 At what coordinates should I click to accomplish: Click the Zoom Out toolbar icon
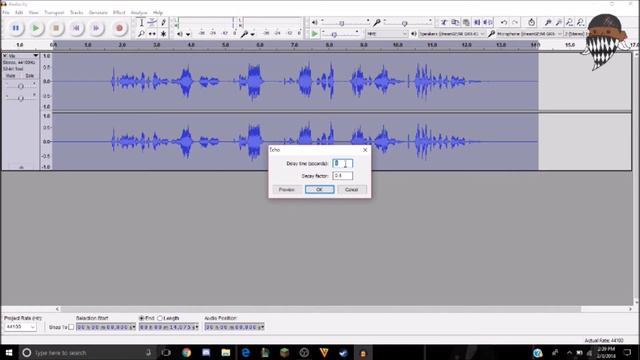[559, 22]
